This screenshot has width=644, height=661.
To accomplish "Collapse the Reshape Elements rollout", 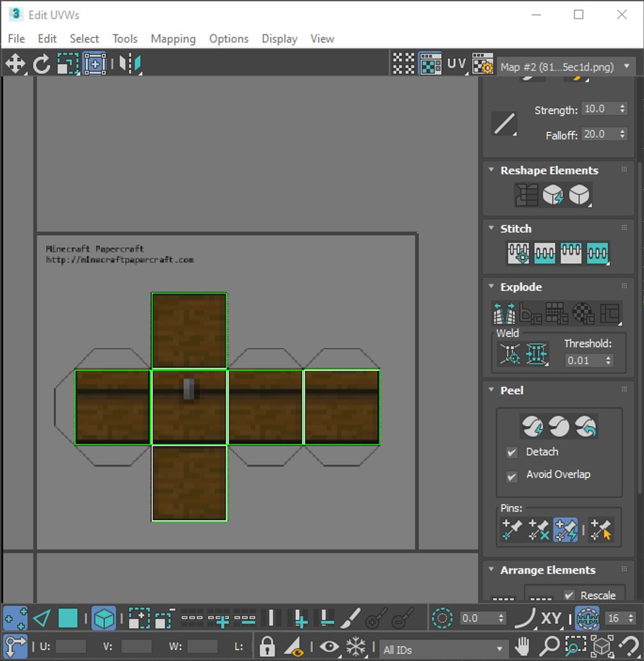I will (491, 170).
